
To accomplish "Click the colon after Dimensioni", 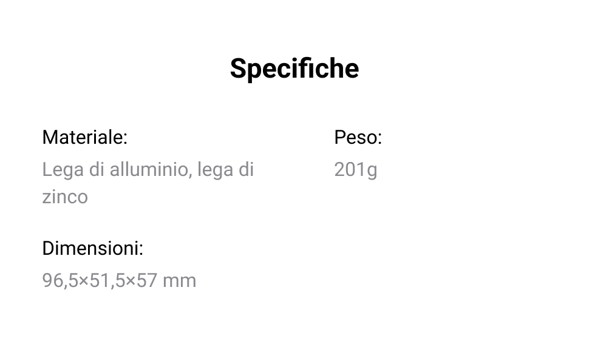I will tap(141, 249).
